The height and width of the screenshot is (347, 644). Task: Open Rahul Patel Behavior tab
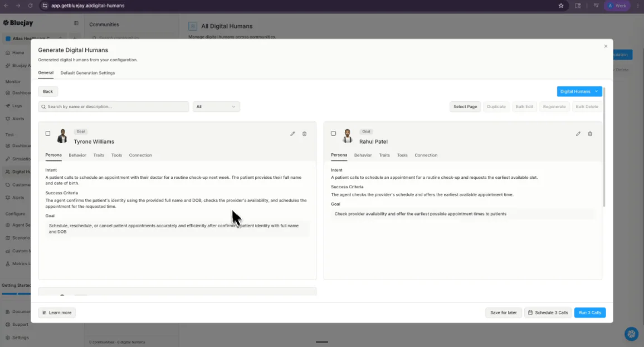363,155
